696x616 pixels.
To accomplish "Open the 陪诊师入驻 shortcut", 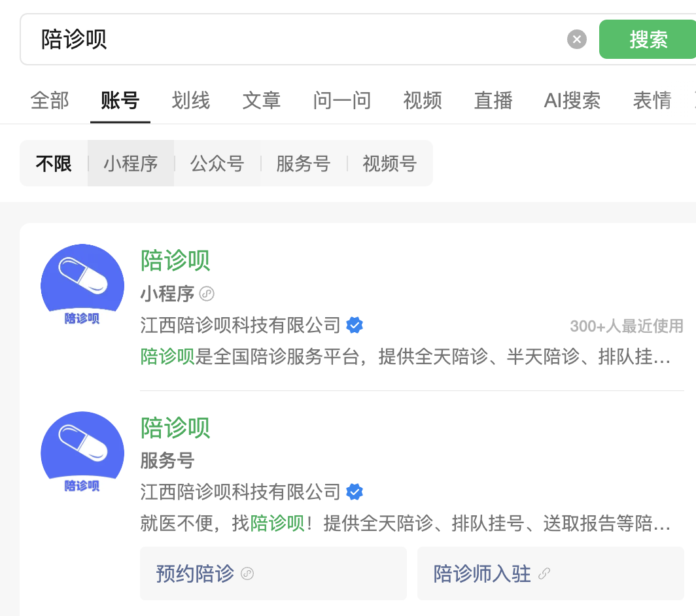I will 550,573.
